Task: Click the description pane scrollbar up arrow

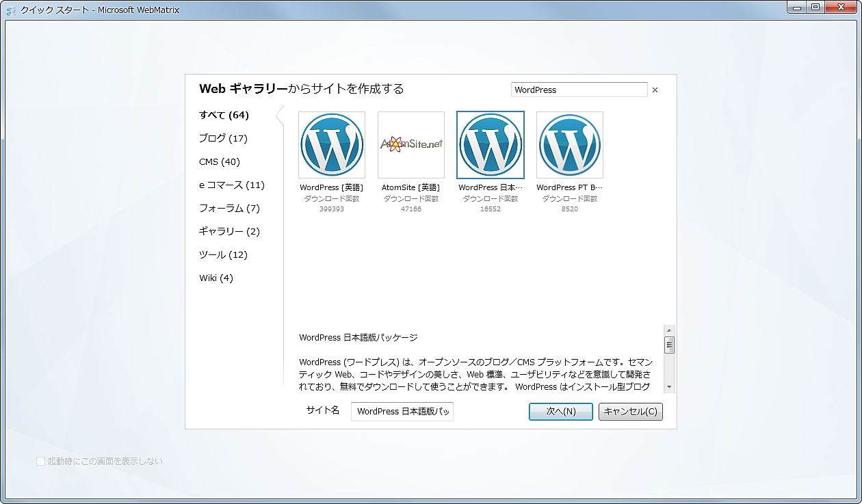Action: [668, 330]
